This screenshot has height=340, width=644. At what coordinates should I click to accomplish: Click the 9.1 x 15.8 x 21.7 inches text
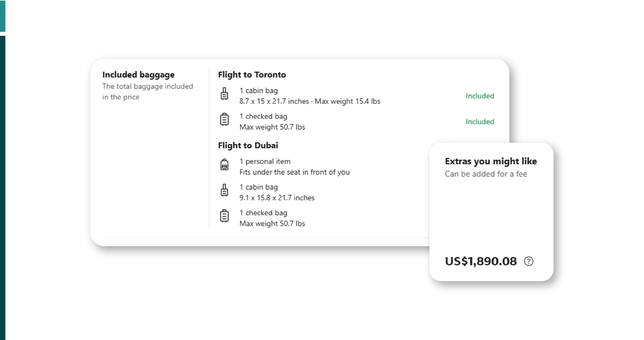tap(277, 198)
